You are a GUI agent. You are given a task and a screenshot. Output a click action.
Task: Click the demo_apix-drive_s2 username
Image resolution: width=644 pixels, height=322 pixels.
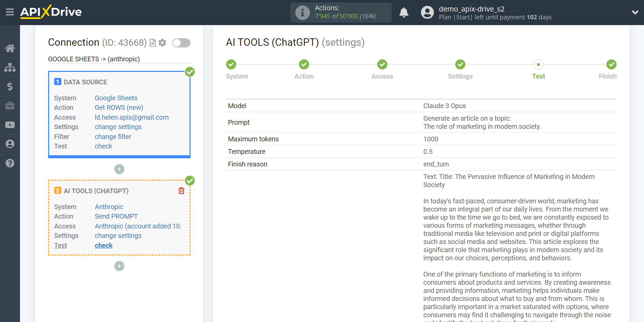click(x=471, y=9)
